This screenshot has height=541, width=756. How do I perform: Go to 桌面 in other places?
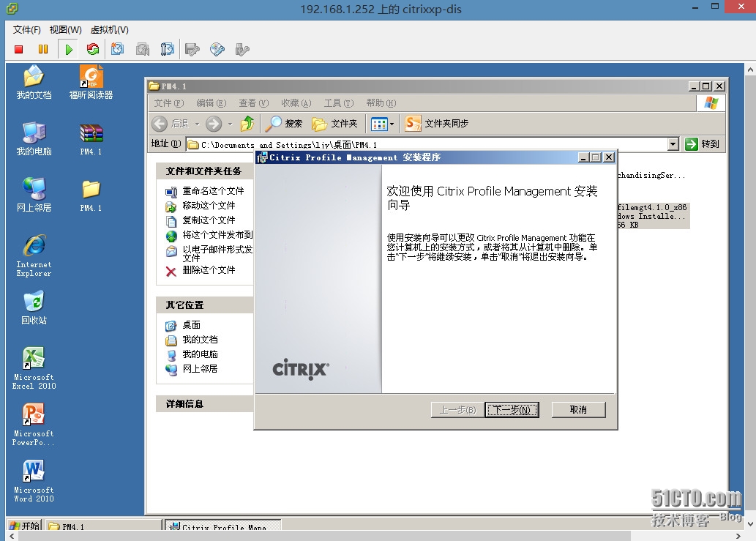(x=192, y=325)
